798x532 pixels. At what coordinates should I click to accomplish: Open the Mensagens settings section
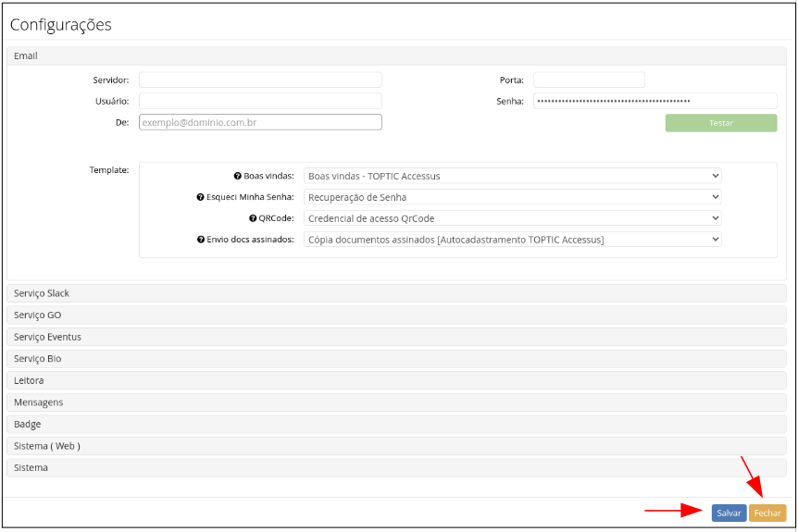[396, 402]
